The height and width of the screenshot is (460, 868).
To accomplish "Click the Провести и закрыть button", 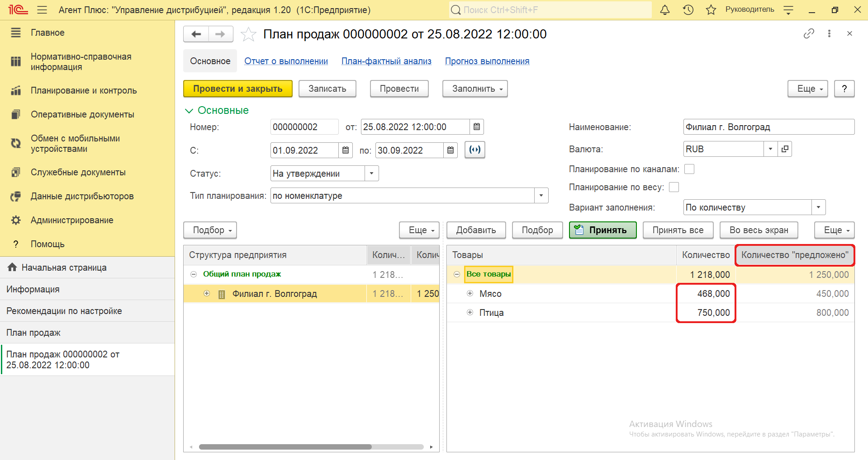I will click(238, 89).
